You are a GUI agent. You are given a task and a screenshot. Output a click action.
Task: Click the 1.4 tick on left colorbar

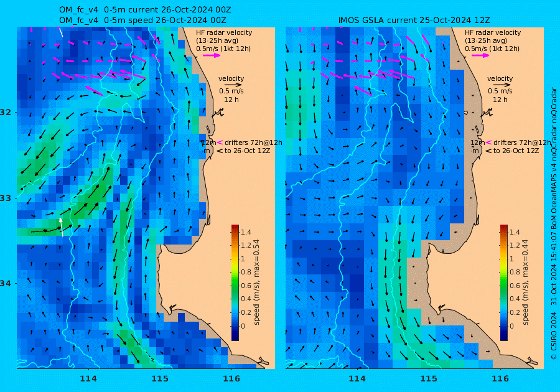pos(246,232)
